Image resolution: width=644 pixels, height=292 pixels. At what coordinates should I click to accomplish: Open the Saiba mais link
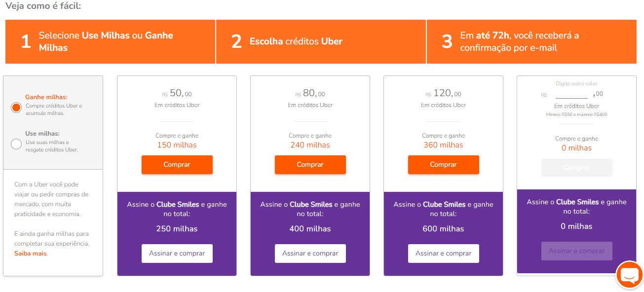pos(31,254)
